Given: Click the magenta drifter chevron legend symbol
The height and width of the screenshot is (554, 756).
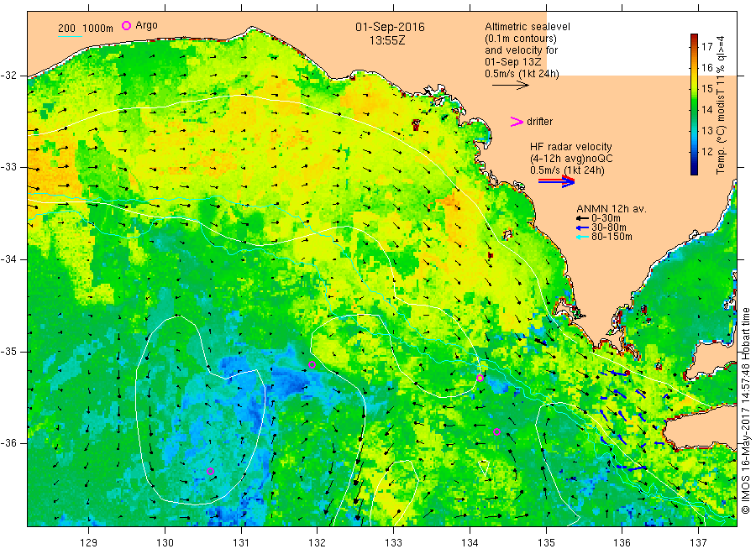Looking at the screenshot, I should 517,122.
